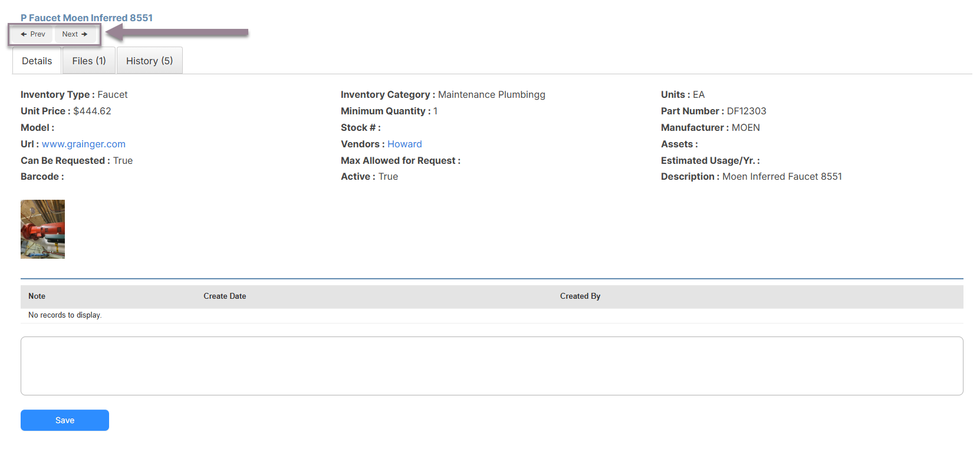This screenshot has height=452, width=980.
Task: Select the Inventory Type value Faucet
Action: point(113,94)
